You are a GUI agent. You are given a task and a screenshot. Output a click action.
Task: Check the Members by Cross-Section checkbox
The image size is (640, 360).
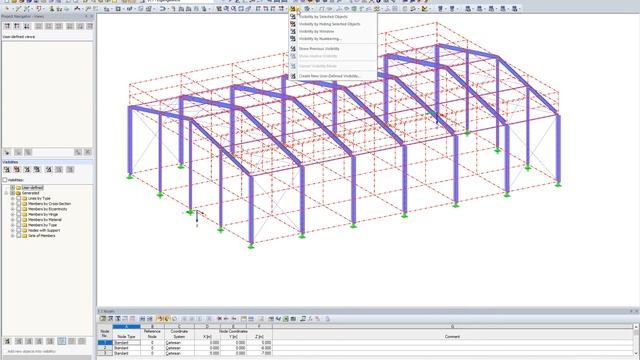[x=18, y=204]
